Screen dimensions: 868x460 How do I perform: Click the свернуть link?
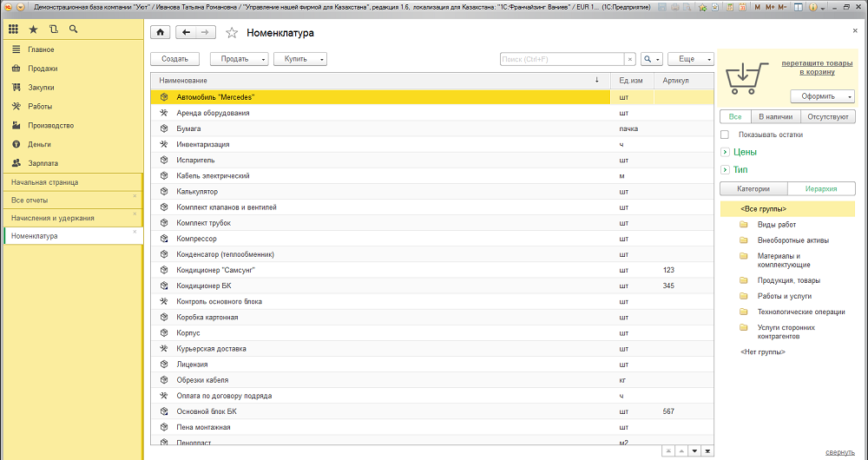839,452
